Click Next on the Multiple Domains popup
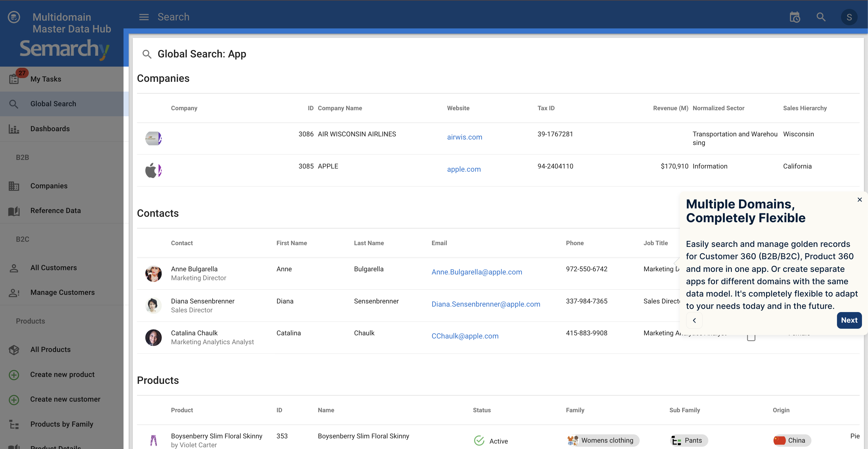Image resolution: width=868 pixels, height=449 pixels. coord(849,320)
